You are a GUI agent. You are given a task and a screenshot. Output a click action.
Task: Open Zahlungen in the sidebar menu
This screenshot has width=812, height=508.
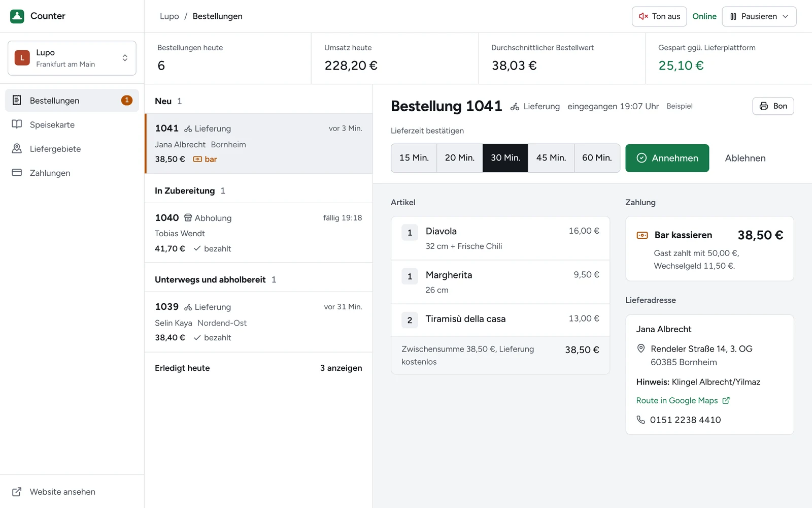click(x=72, y=173)
